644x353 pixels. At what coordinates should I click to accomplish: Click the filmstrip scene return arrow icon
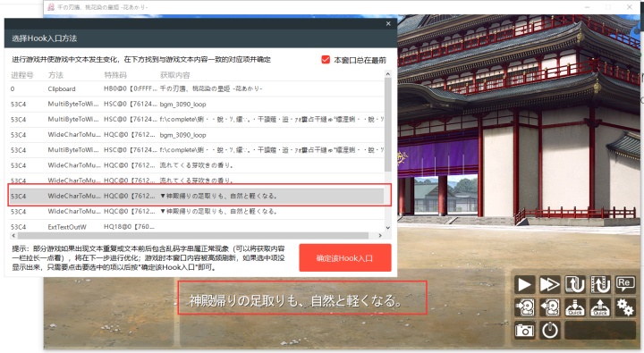click(x=600, y=284)
